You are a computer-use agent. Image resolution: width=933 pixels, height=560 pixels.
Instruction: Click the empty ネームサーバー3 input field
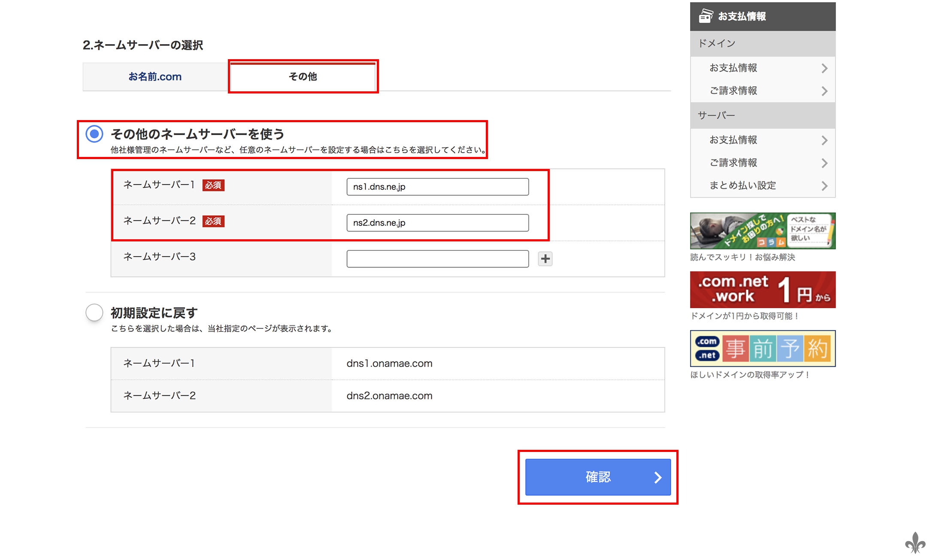pos(437,259)
